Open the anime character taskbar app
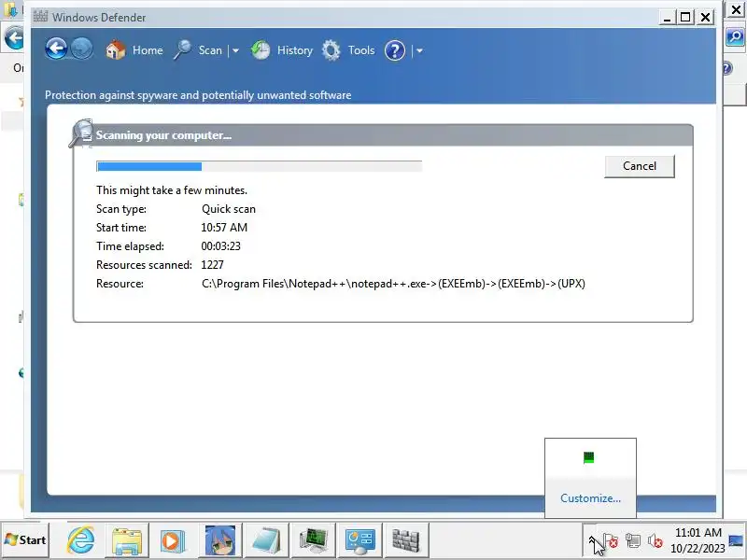Viewport: 747px width, 560px height. tap(219, 540)
